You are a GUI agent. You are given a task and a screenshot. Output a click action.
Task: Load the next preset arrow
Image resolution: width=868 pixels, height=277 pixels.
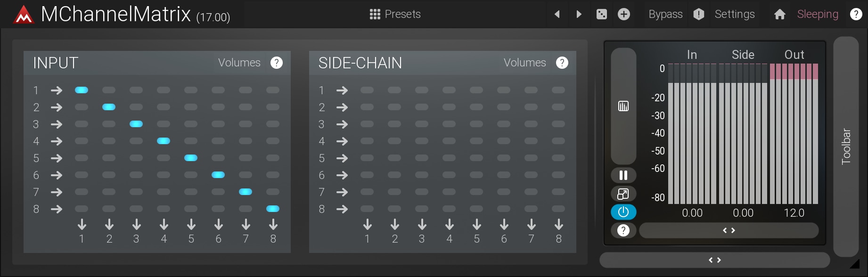(x=579, y=14)
